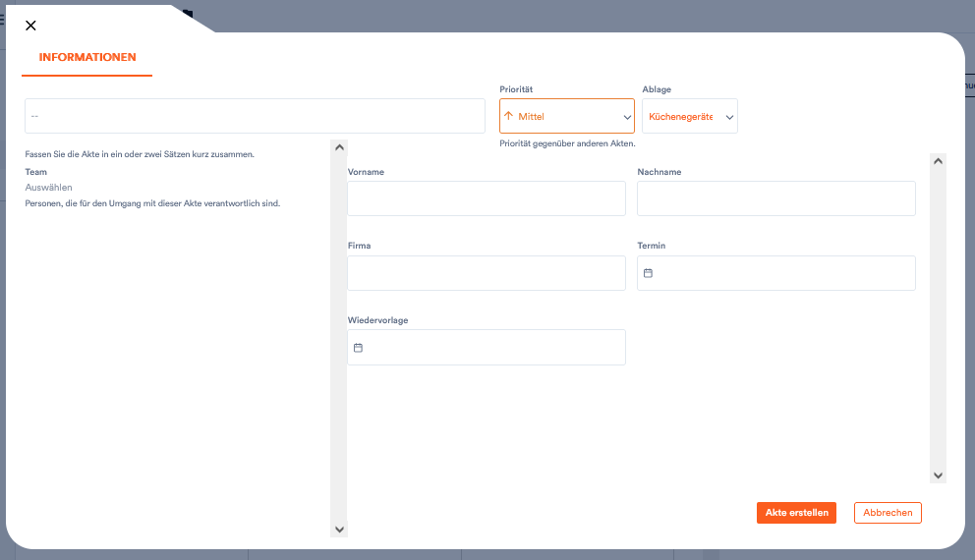Select the Team Auswählen link

click(x=48, y=188)
